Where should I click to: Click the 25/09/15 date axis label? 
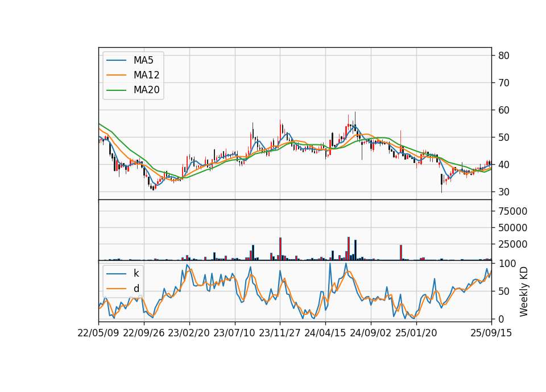pos(491,333)
